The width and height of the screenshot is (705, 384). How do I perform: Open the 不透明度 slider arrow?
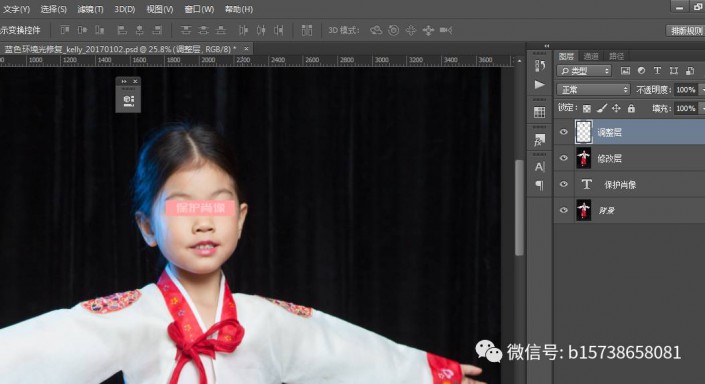pyautogui.click(x=702, y=89)
